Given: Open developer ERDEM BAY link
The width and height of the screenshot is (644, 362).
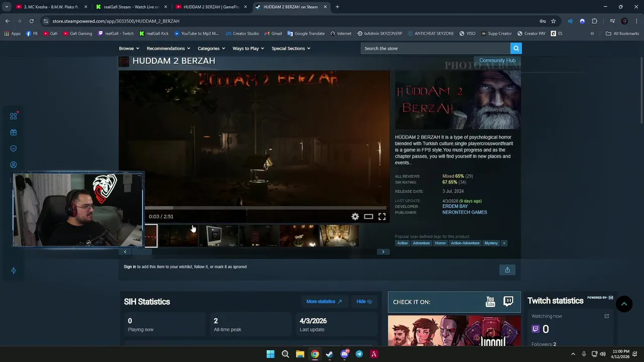Looking at the screenshot, I should point(455,207).
